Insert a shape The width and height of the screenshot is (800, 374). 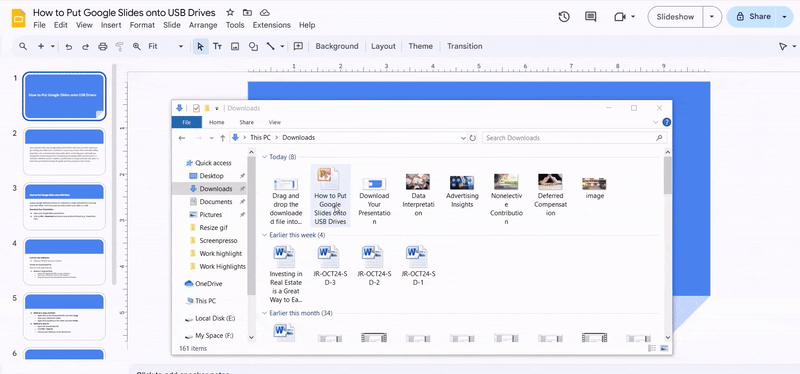pyautogui.click(x=253, y=46)
